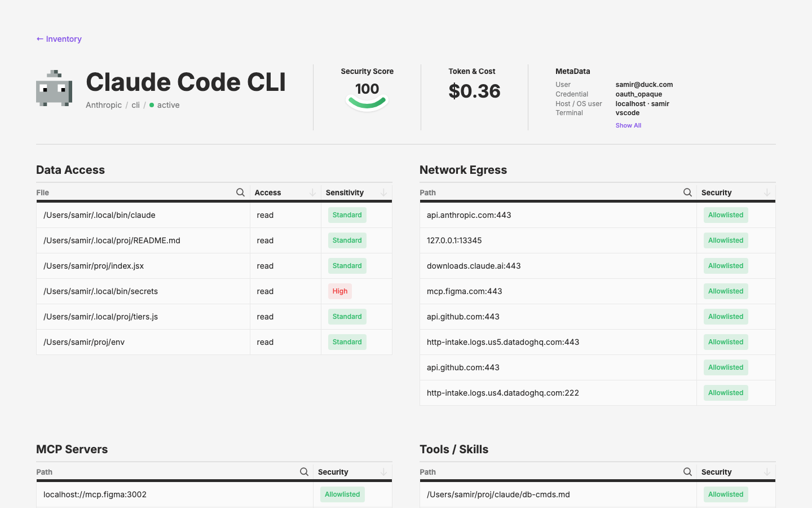Viewport: 812px width, 508px height.
Task: Click Network Egress Security header label
Action: coord(717,192)
